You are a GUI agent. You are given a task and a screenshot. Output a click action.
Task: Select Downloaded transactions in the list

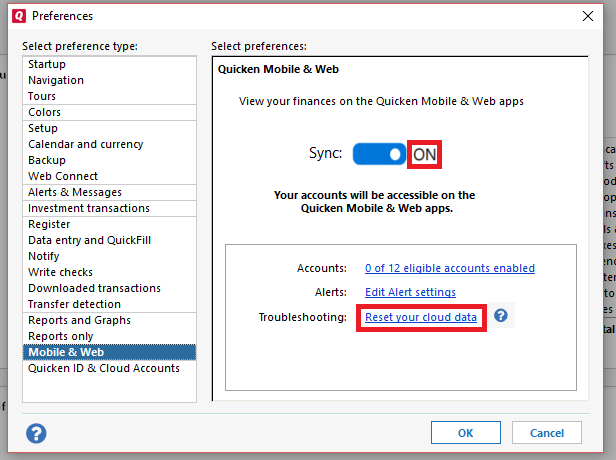[109, 288]
